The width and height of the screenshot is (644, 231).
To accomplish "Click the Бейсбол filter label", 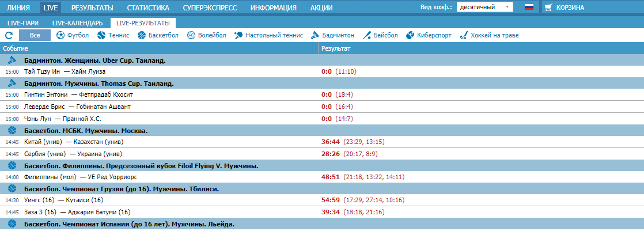I will [x=386, y=35].
